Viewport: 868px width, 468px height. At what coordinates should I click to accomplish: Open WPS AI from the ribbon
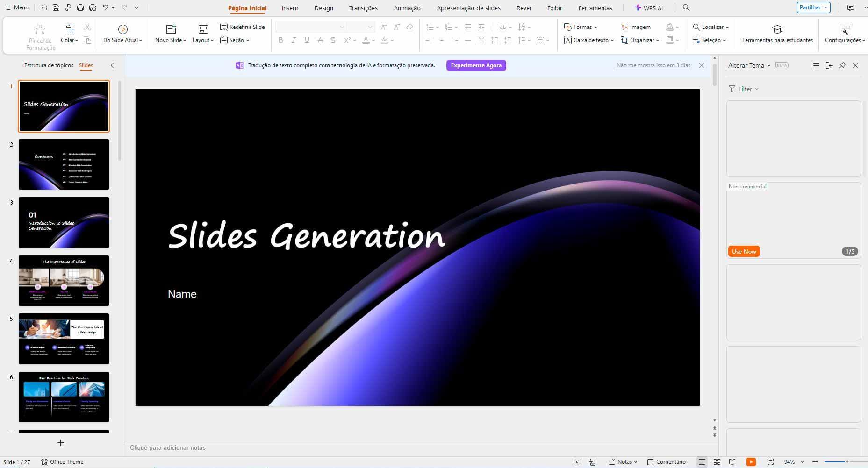(650, 7)
